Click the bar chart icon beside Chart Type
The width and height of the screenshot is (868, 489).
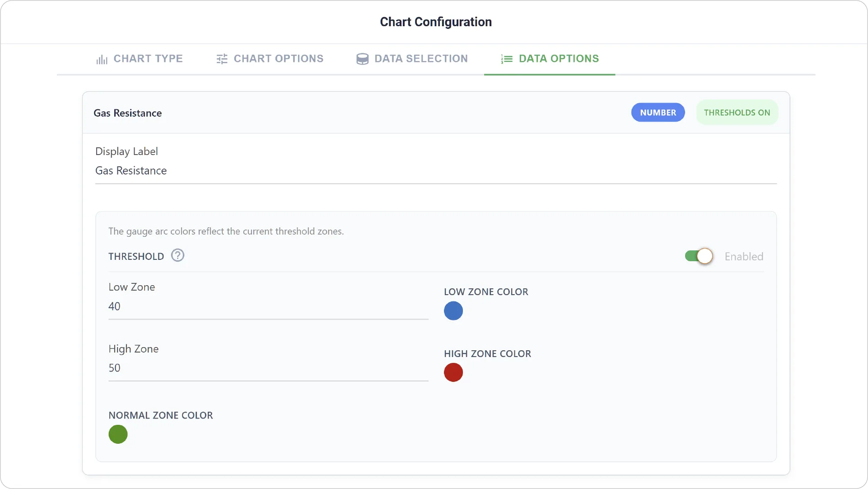(102, 59)
